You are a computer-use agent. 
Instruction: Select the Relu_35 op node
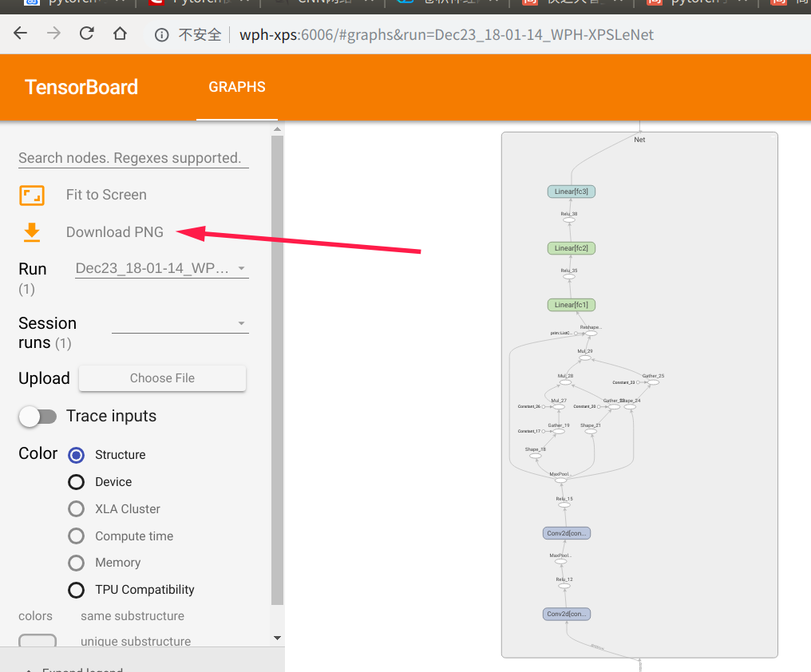(569, 277)
